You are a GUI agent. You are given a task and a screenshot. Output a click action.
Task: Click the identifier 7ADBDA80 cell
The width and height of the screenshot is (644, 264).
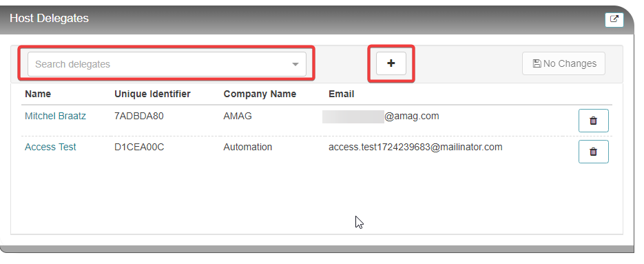pos(139,116)
